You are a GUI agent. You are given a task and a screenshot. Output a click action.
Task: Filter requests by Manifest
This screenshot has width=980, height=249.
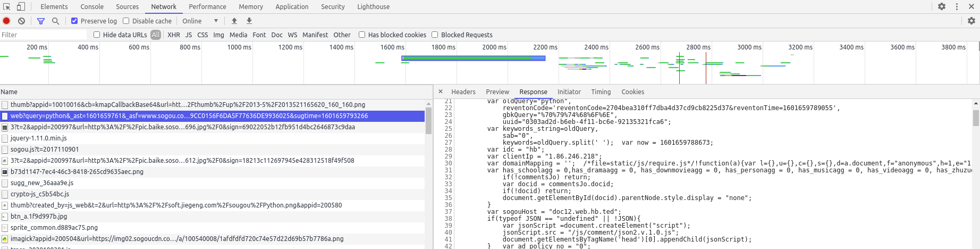coord(315,35)
